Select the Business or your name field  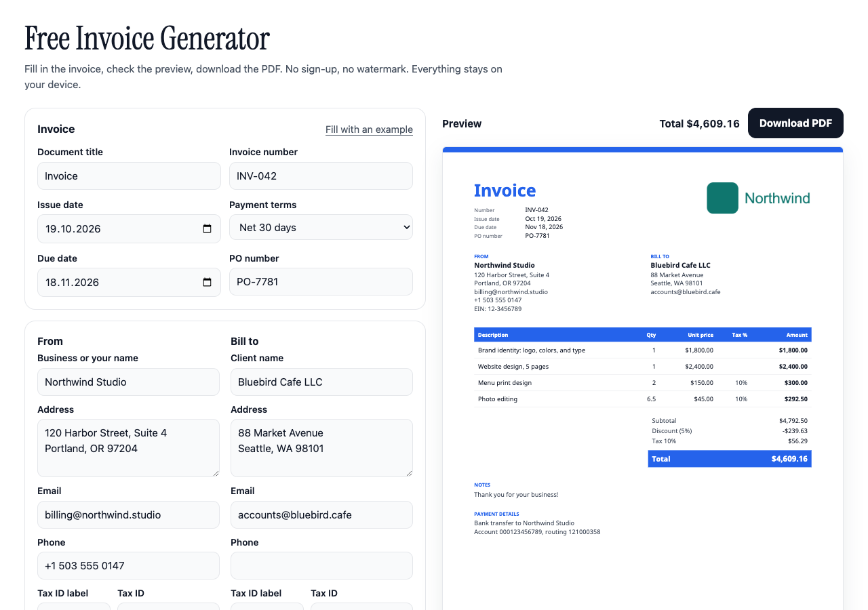point(128,382)
